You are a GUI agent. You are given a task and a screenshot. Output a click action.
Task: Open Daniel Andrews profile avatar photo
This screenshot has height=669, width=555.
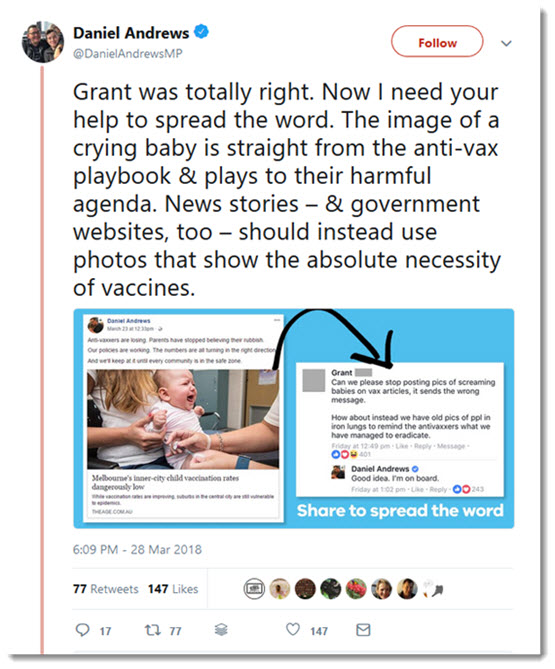43,42
